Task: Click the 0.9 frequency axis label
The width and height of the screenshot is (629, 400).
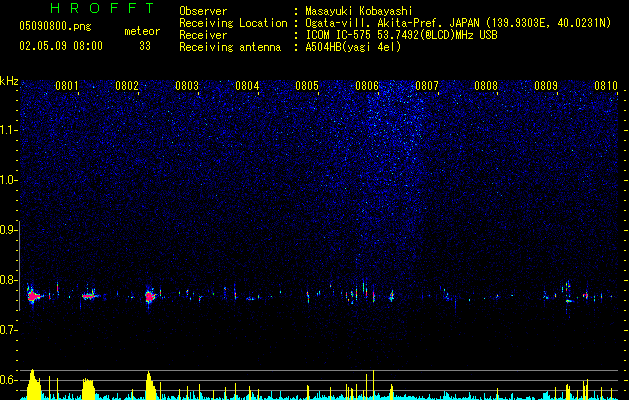Action: (8, 230)
